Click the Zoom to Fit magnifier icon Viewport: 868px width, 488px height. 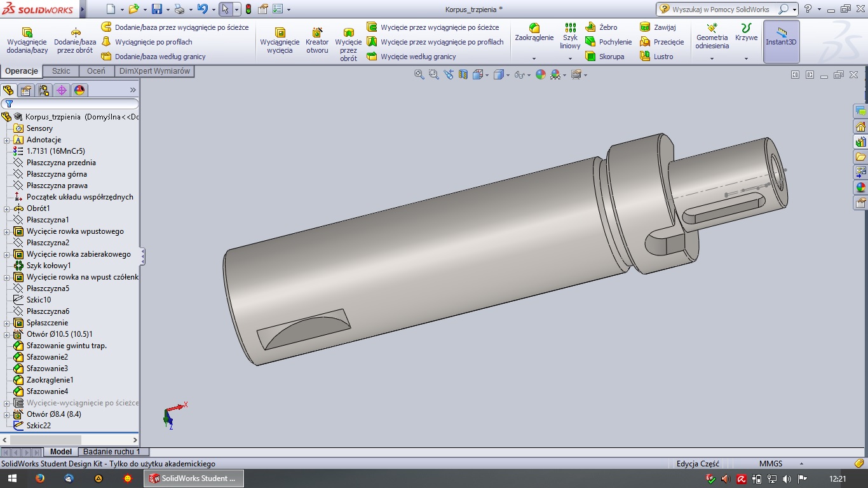tap(419, 74)
